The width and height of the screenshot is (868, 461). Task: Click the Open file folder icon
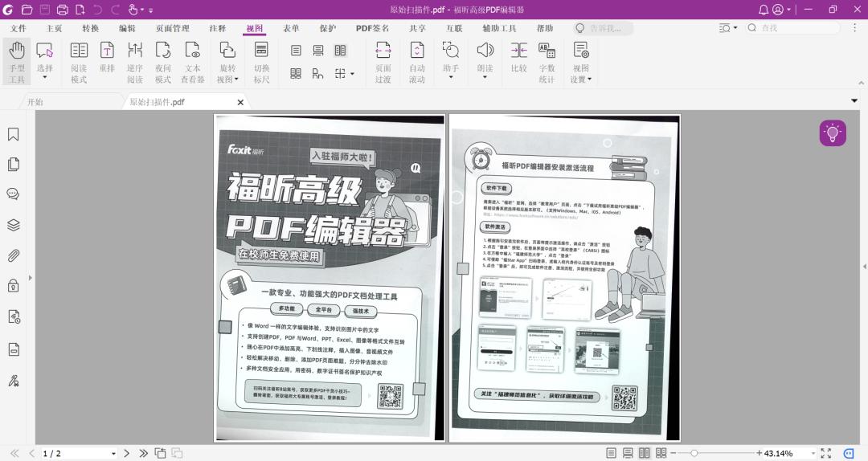pos(27,10)
